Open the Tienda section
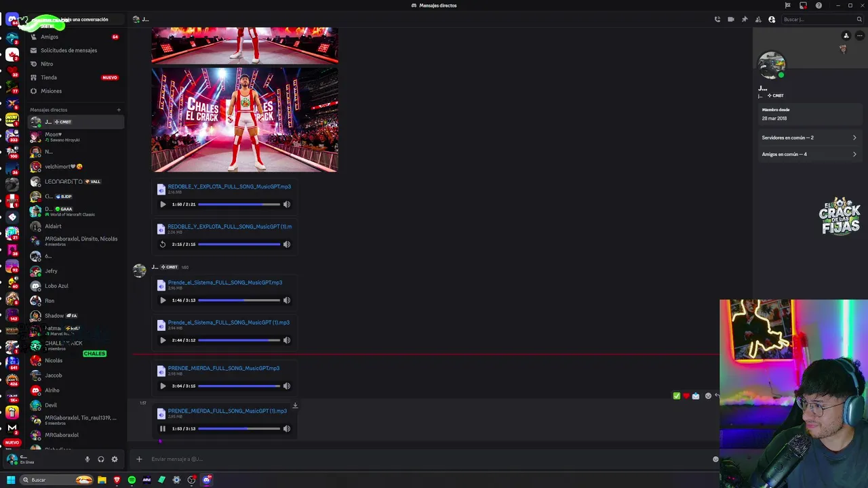Viewport: 868px width, 488px height. click(75, 77)
